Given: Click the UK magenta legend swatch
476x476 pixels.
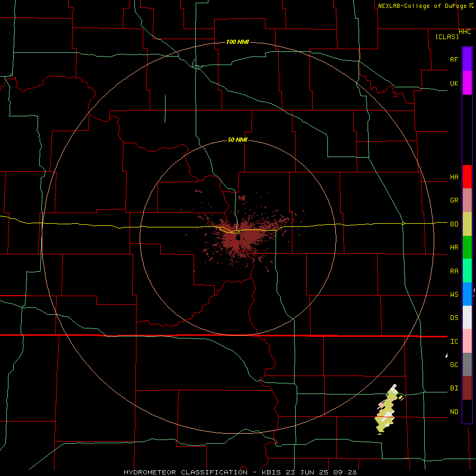Looking at the screenshot, I should [x=467, y=83].
